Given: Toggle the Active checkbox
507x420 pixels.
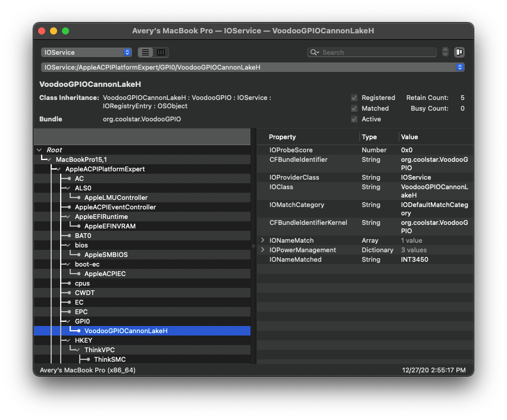Looking at the screenshot, I should point(354,119).
